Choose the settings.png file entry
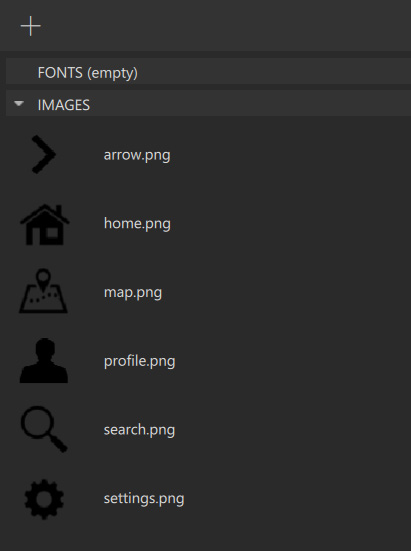 click(x=144, y=499)
